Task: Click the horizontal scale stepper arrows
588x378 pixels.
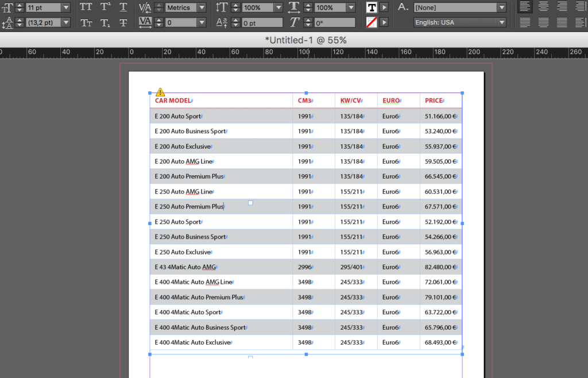Action: pos(308,7)
